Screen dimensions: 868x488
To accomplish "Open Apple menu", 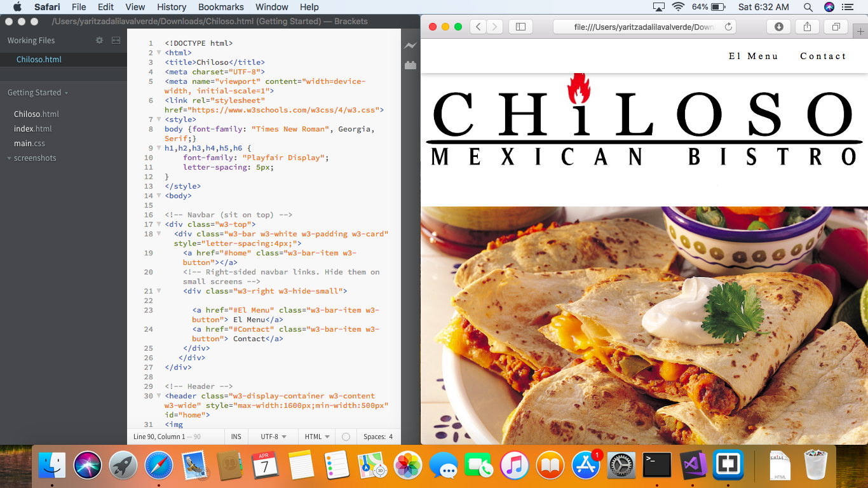I will coord(17,7).
